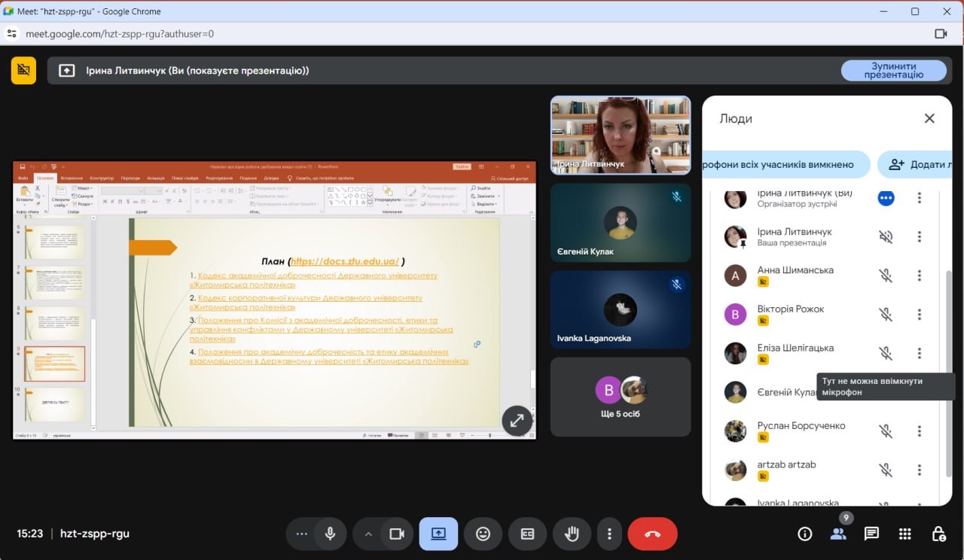964x560 pixels.
Task: Open more options menu in call bar
Action: coord(609,534)
